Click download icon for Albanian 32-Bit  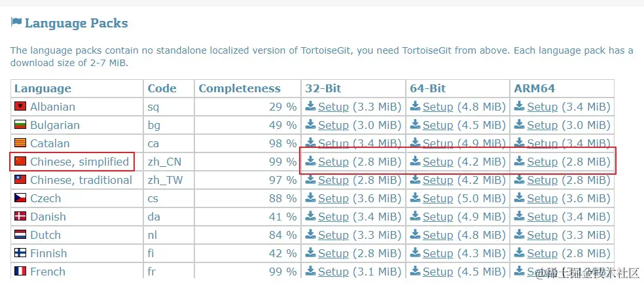310,106
